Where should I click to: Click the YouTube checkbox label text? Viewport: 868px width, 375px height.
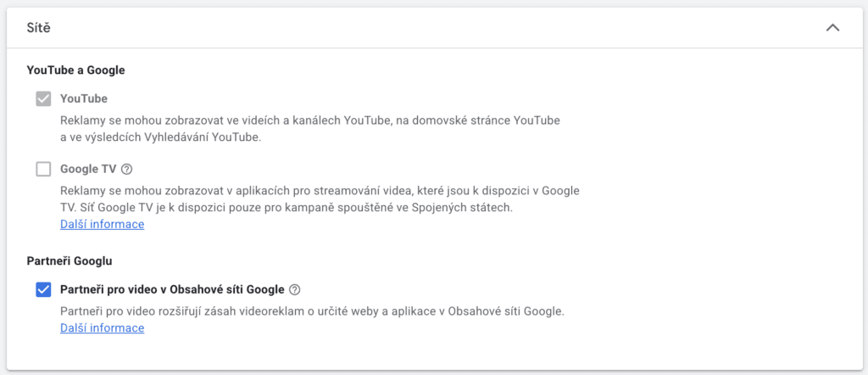(x=84, y=98)
